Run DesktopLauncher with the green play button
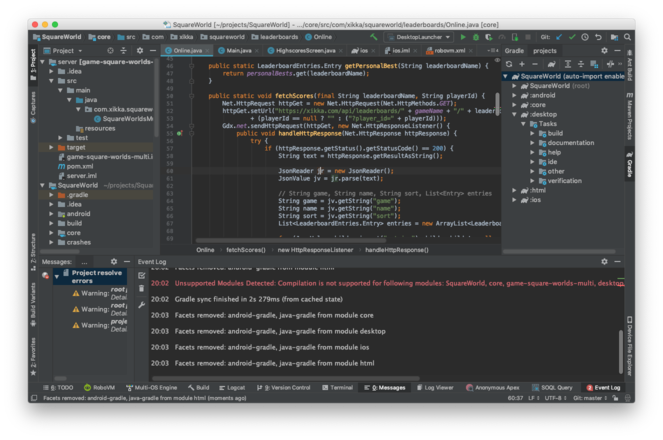Viewport: 663px width, 440px height. (463, 37)
